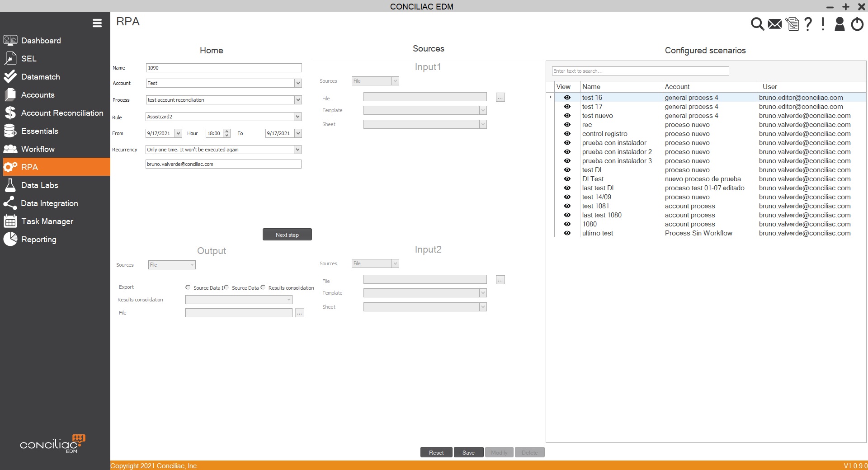The height and width of the screenshot is (470, 868).
Task: Click the help question mark icon
Action: [x=808, y=23]
